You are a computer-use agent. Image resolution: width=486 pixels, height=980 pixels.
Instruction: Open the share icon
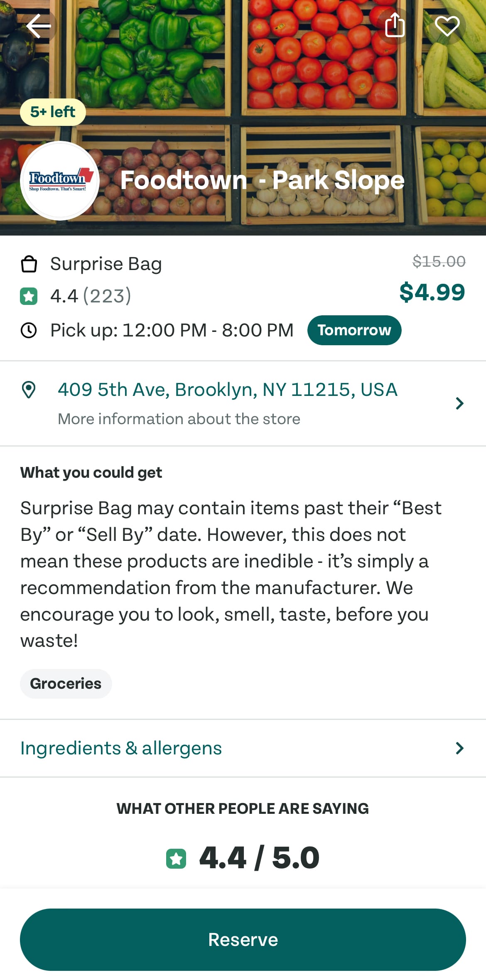click(x=395, y=26)
